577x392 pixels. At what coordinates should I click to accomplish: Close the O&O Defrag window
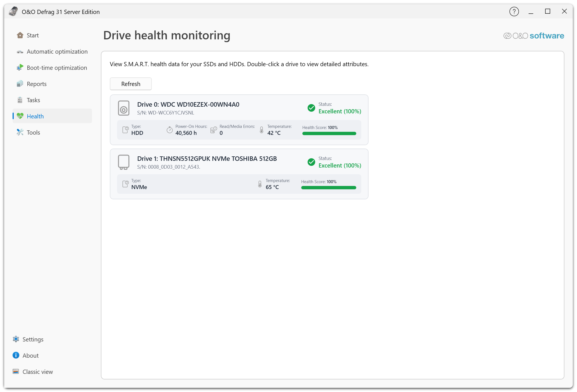(x=564, y=11)
